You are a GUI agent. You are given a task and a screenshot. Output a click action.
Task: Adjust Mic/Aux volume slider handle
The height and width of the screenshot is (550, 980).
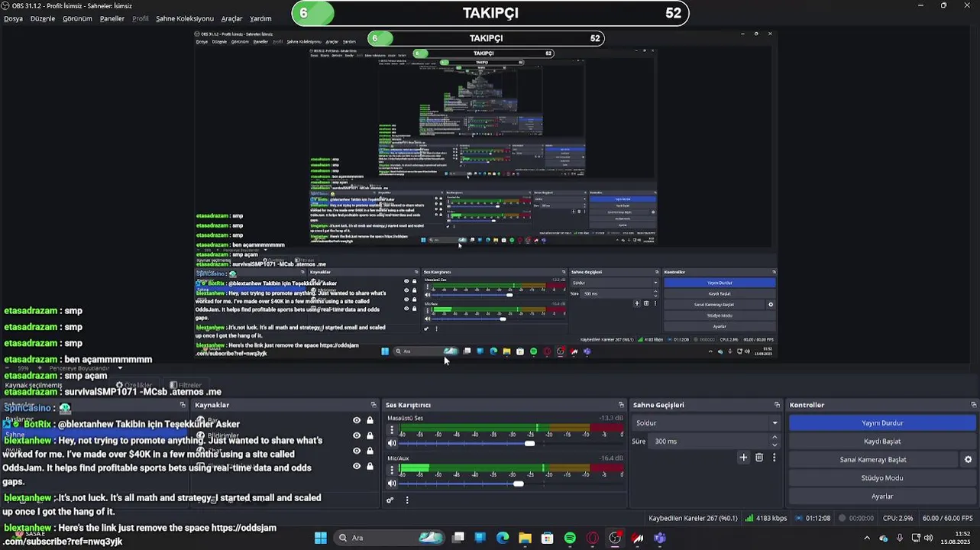coord(519,484)
